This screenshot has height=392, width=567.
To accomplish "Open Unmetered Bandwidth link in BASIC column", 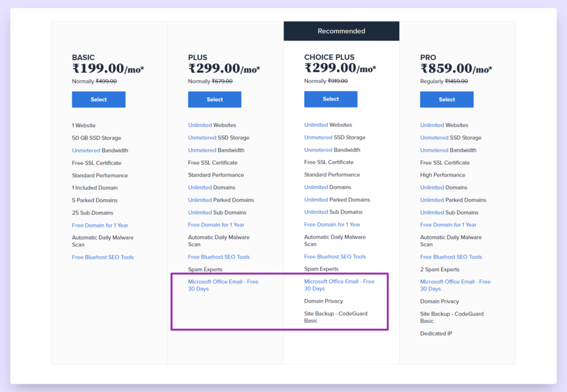I will click(x=86, y=151).
